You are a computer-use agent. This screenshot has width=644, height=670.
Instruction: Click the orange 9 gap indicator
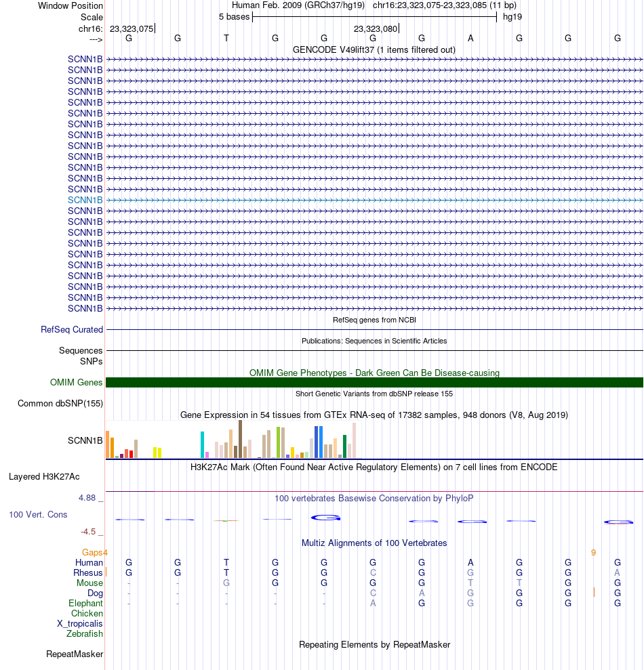pos(593,553)
